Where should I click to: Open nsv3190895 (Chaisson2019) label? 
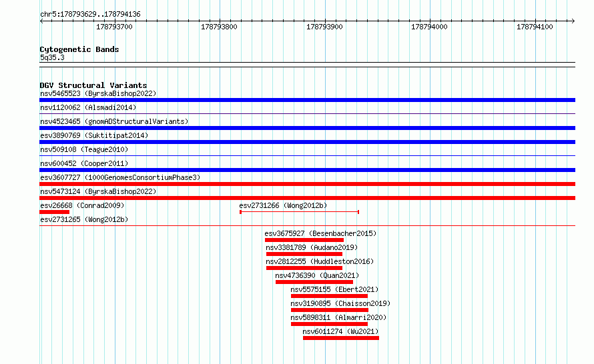pos(340,303)
